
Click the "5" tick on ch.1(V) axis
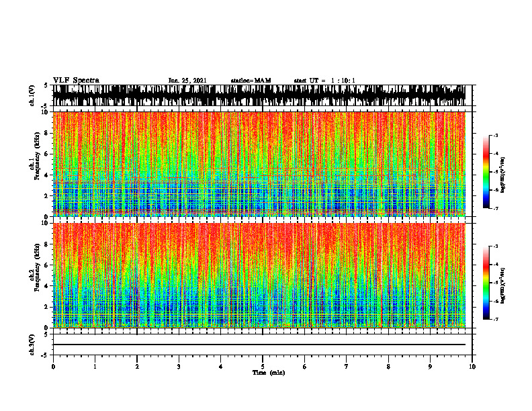pos(46,86)
